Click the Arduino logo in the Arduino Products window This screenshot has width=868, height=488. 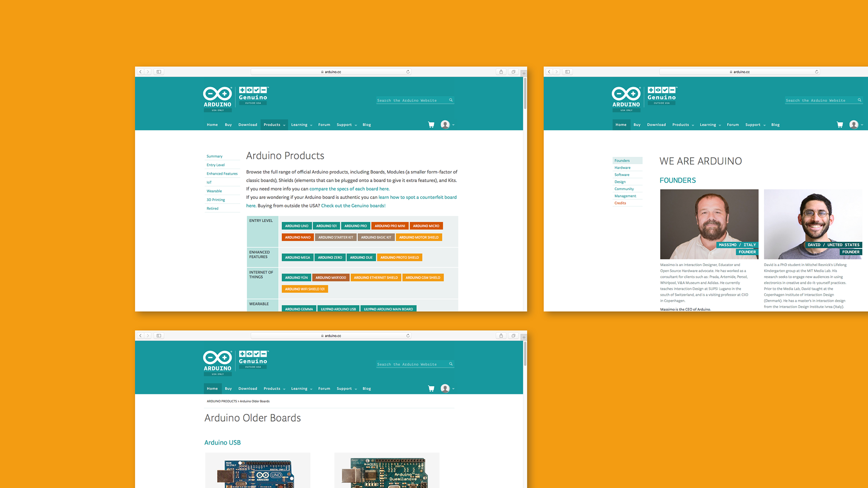pos(217,99)
